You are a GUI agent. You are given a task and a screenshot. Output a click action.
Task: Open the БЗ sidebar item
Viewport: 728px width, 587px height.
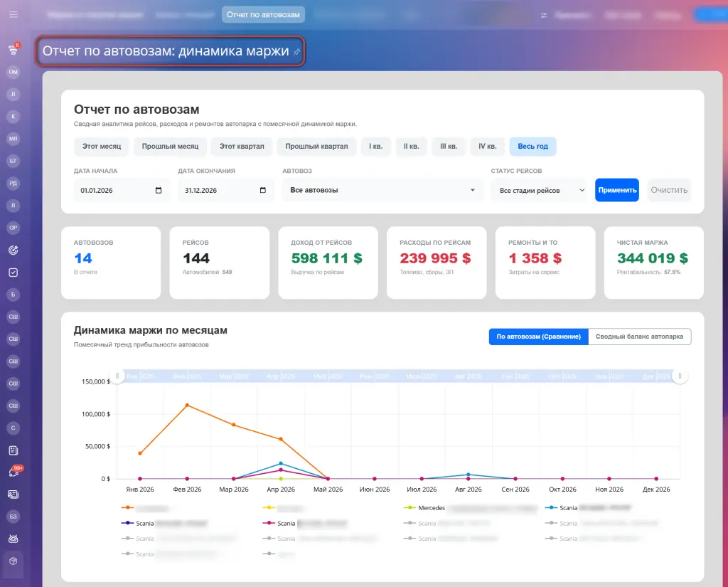(x=13, y=517)
